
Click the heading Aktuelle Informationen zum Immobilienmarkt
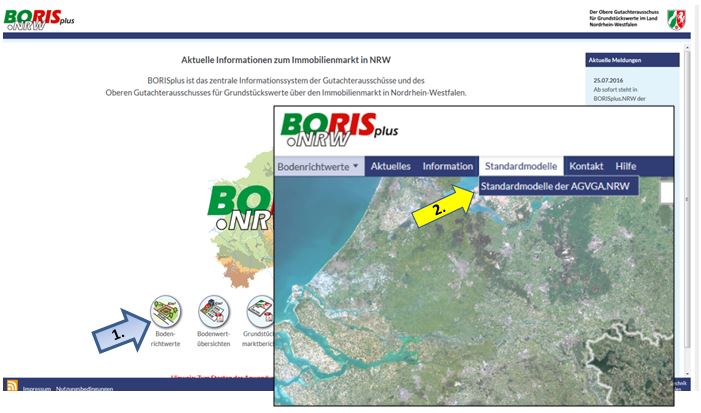pos(286,60)
